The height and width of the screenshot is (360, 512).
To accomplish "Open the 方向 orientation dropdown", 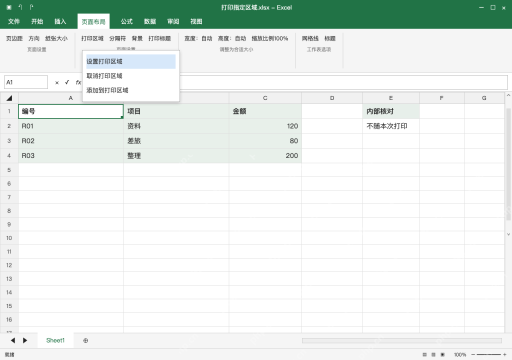I will coord(34,39).
